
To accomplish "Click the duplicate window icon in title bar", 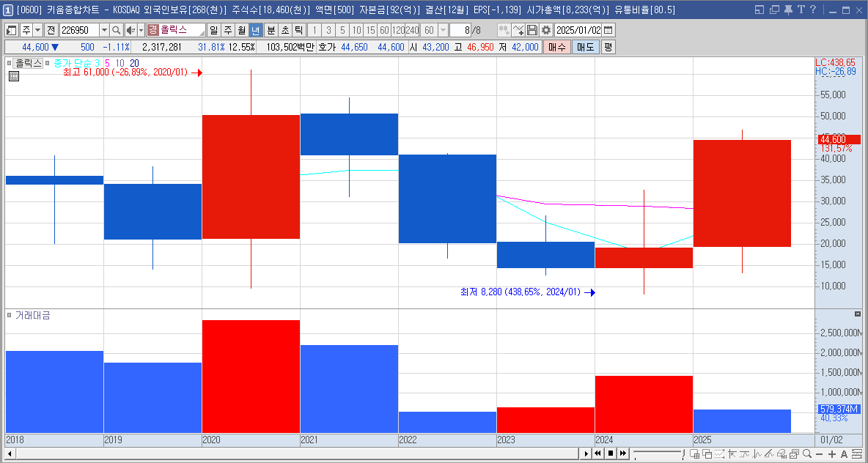I will point(774,10).
